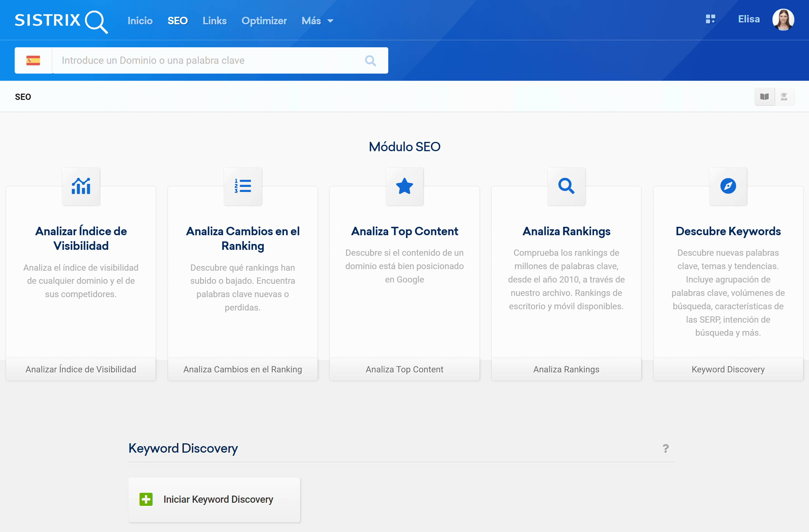
Task: Click the Top Content star icon
Action: 404,186
